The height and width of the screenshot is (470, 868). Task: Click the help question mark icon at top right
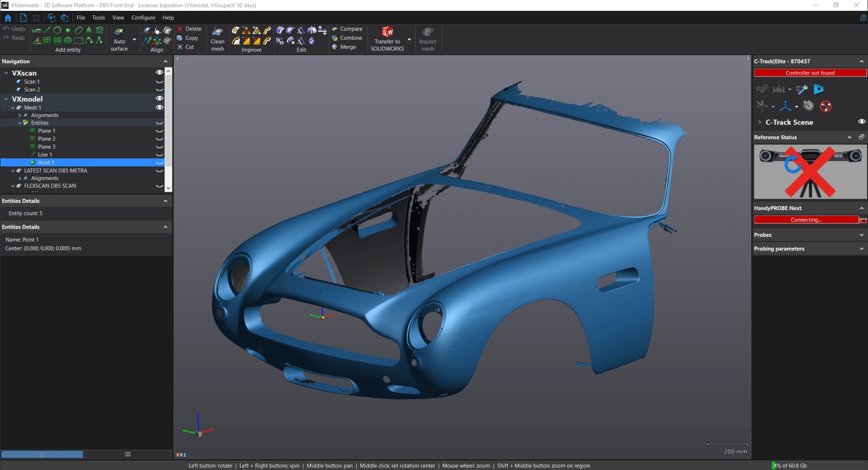pyautogui.click(x=863, y=18)
